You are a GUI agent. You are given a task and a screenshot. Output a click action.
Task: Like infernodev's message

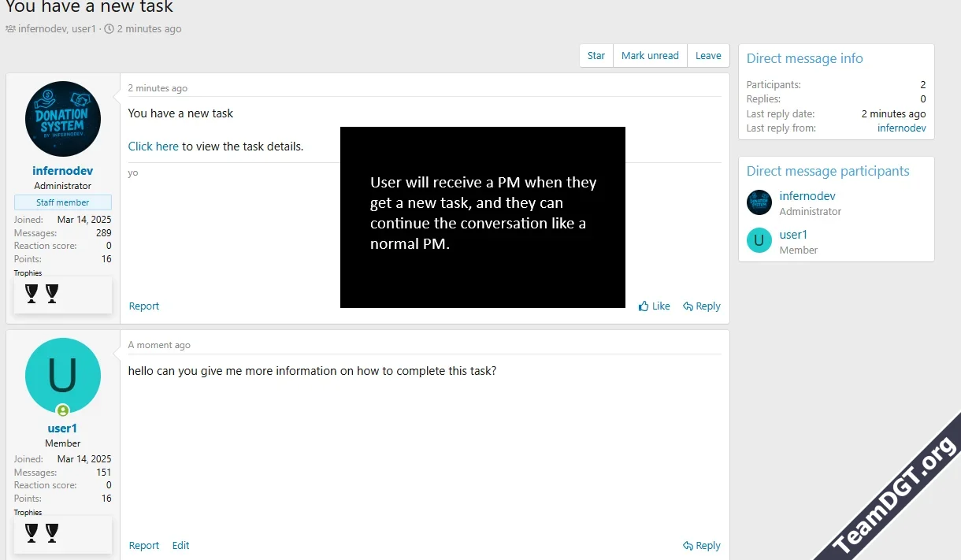pyautogui.click(x=655, y=306)
